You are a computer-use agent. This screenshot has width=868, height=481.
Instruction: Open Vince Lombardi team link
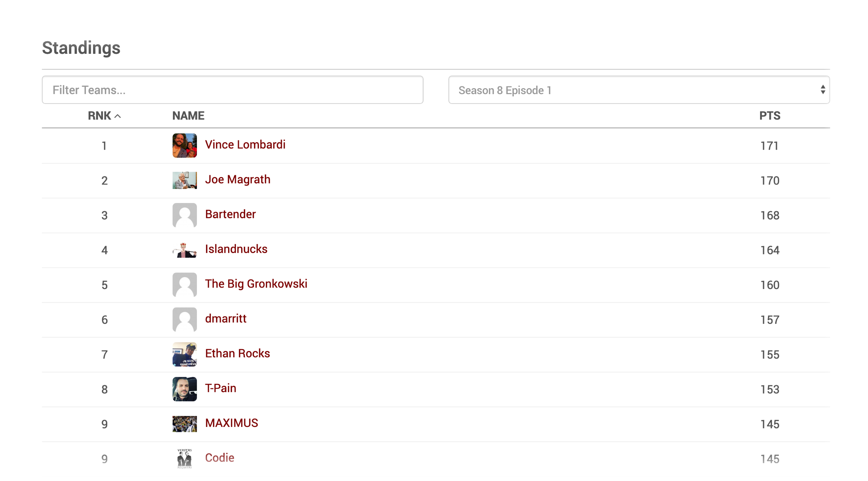pyautogui.click(x=245, y=145)
